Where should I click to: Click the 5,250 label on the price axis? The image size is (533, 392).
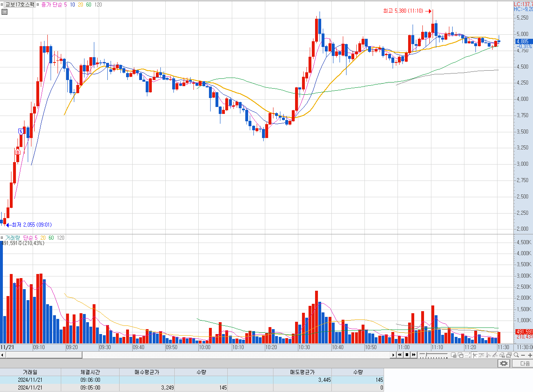[x=522, y=18]
